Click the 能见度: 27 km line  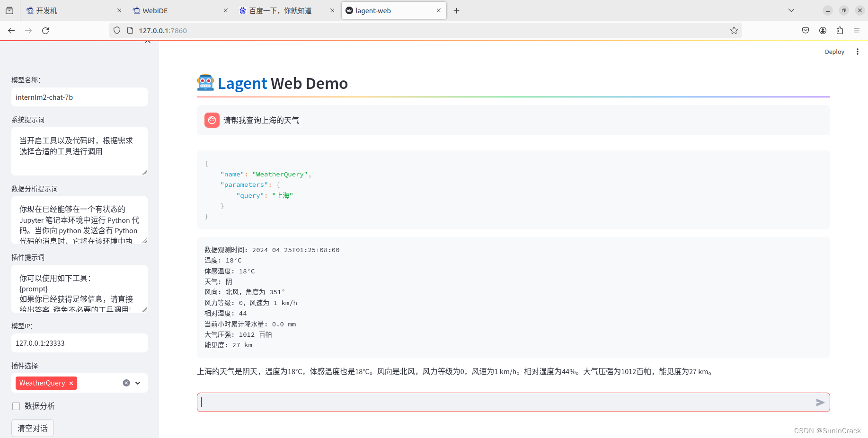pyautogui.click(x=228, y=345)
